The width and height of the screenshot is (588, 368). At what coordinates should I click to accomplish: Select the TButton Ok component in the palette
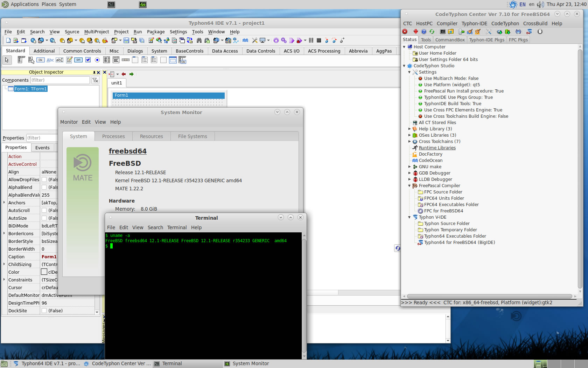(41, 60)
